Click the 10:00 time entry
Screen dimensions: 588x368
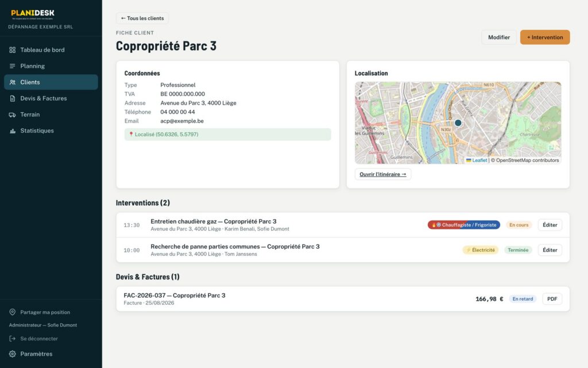131,250
